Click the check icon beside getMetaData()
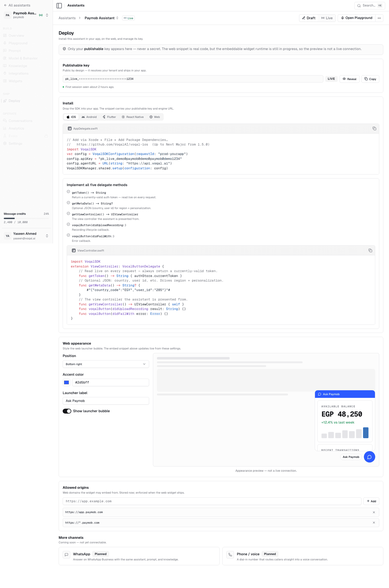The image size is (389, 588). (x=68, y=203)
